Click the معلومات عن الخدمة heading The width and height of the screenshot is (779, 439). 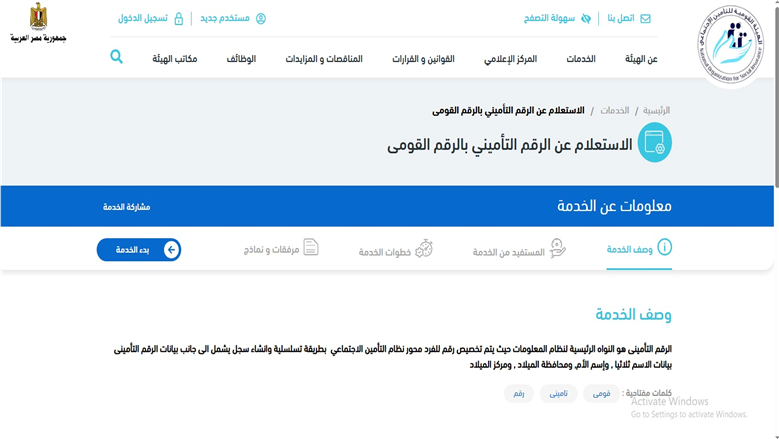coord(614,206)
